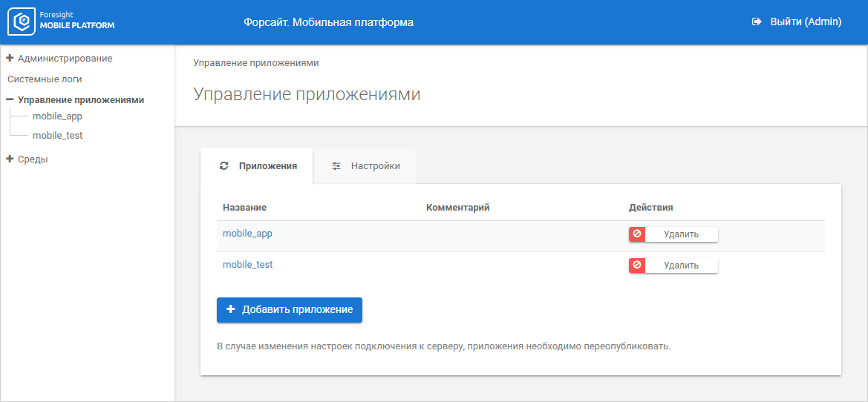The width and height of the screenshot is (868, 402).
Task: Switch to the Настройки tab
Action: pos(365,166)
